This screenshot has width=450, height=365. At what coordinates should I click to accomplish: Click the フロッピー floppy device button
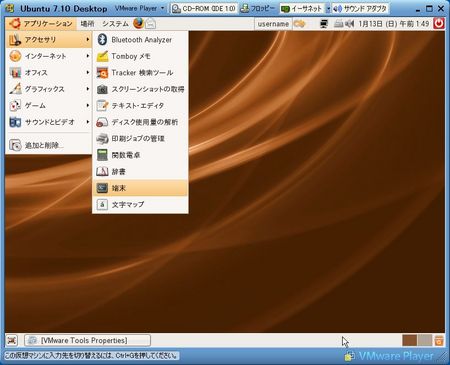258,9
